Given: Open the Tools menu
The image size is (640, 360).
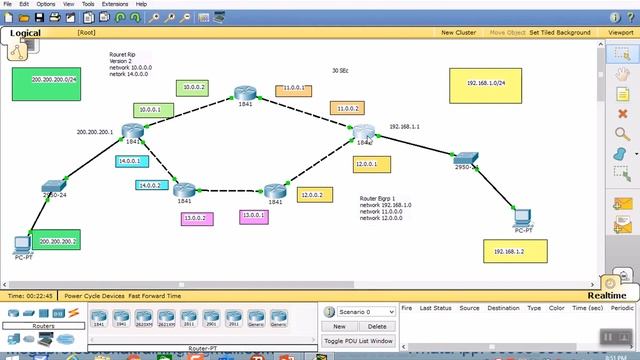Looking at the screenshot, I should [x=88, y=4].
